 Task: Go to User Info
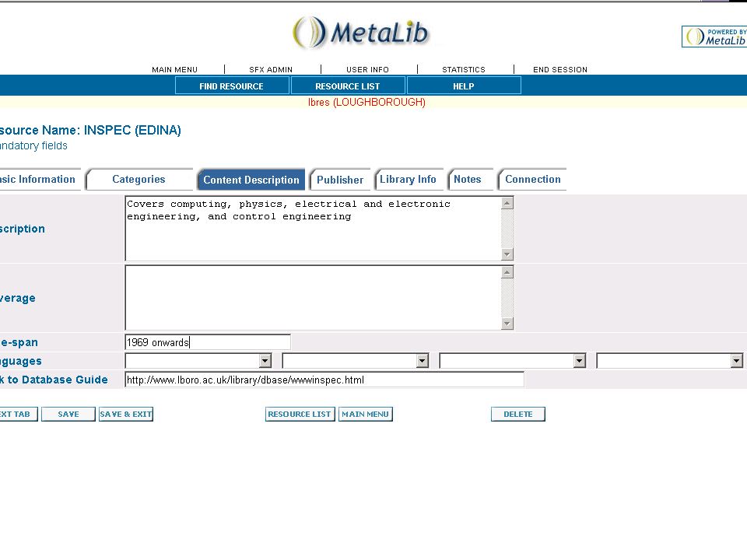[x=367, y=69]
